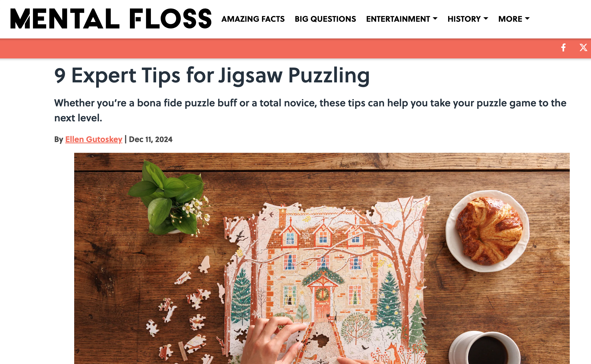The image size is (591, 364).
Task: Expand the Entertainment dropdown arrow
Action: tap(435, 18)
